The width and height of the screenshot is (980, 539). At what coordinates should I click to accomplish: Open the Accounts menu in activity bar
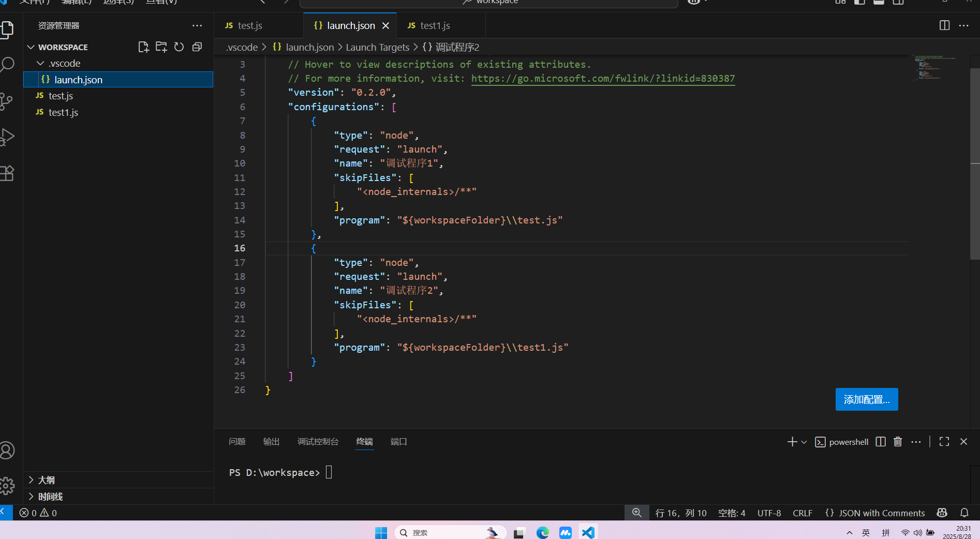[7, 451]
